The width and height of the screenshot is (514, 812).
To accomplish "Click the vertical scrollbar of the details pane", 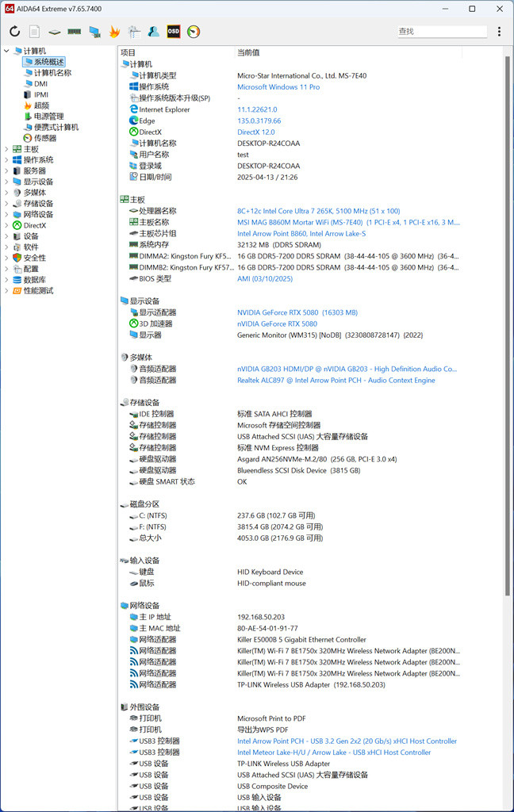I will tap(508, 321).
